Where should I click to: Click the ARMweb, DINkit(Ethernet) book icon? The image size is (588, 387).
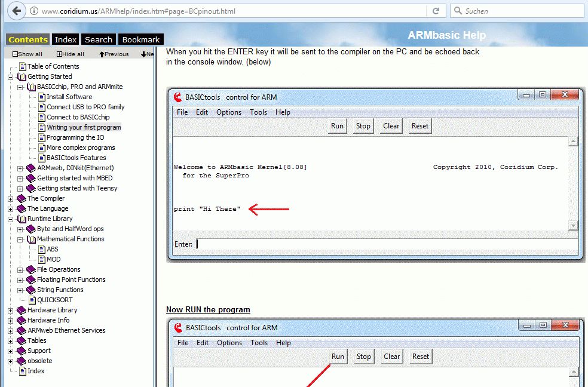[31, 168]
